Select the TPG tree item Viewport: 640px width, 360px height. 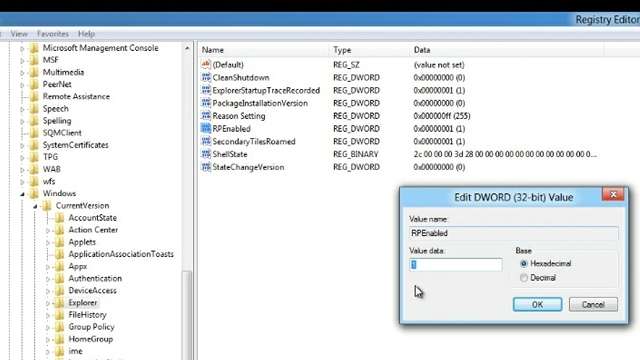[50, 157]
